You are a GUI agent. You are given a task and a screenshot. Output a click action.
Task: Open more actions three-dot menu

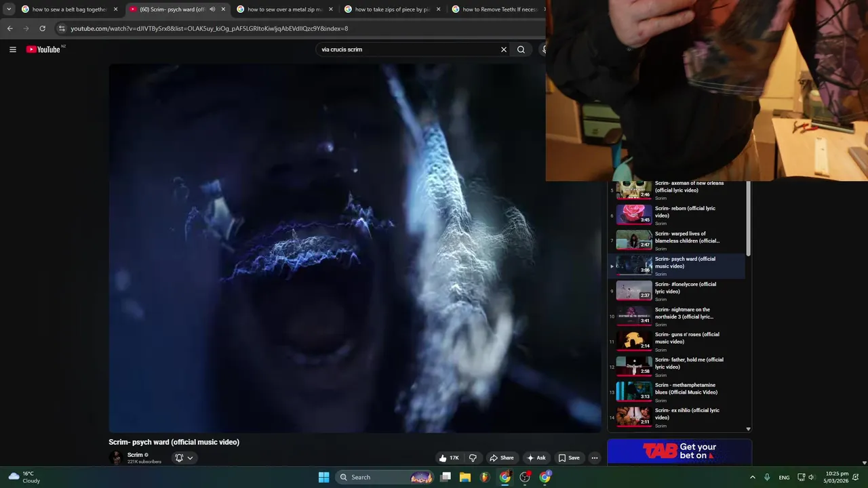pos(595,458)
